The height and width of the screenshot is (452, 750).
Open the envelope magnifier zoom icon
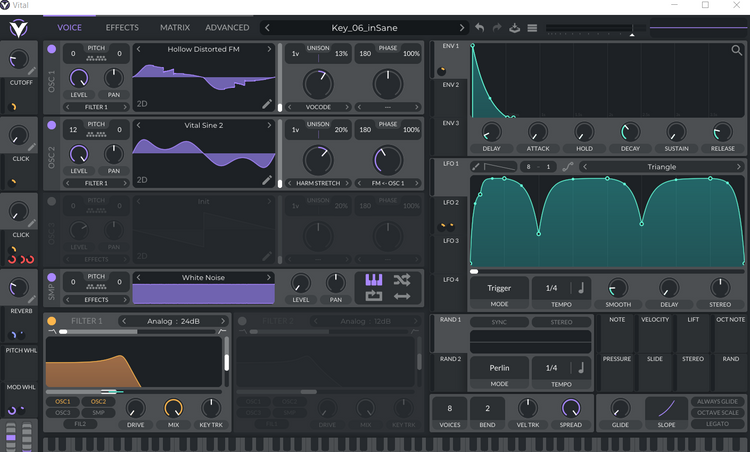coord(737,50)
